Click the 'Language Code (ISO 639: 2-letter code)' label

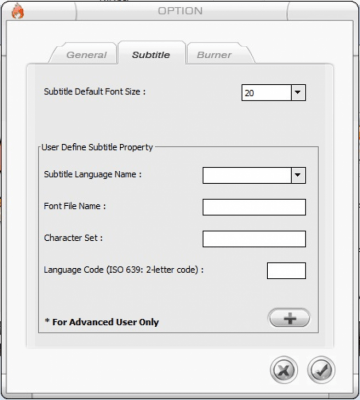(124, 270)
